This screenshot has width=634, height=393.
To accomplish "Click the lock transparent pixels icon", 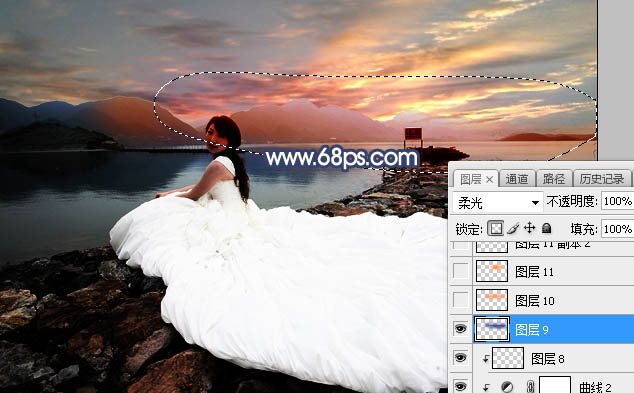I will (x=496, y=229).
